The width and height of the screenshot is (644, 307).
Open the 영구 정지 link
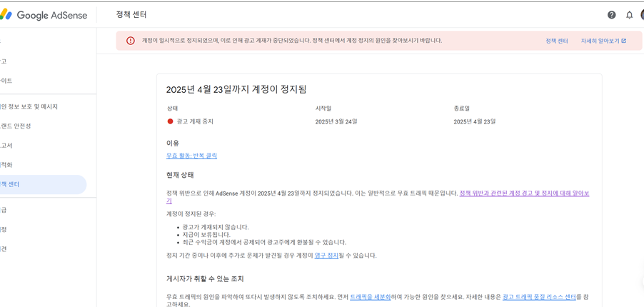[x=326, y=256]
